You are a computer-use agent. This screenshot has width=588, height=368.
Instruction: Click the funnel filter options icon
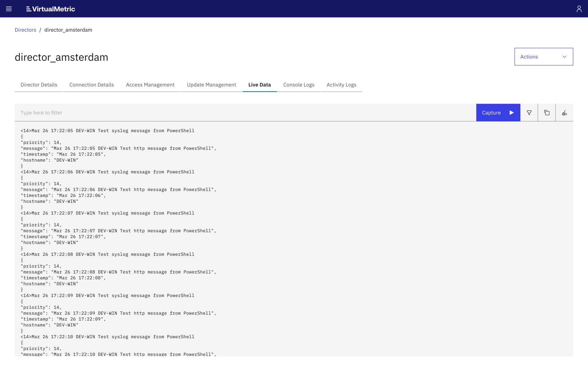pyautogui.click(x=529, y=113)
